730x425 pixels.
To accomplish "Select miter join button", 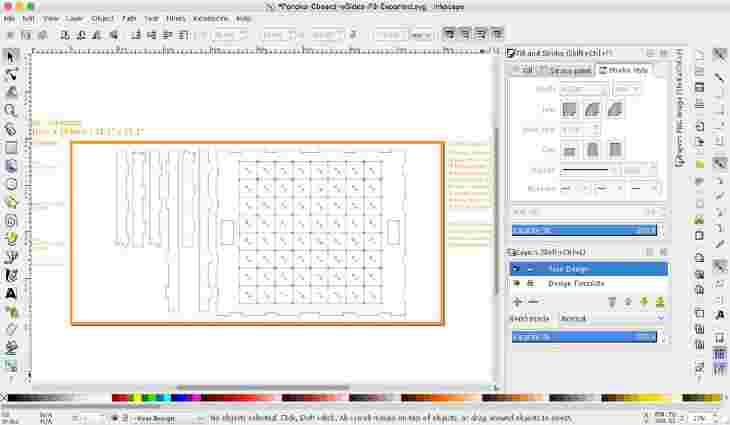I will 569,110.
